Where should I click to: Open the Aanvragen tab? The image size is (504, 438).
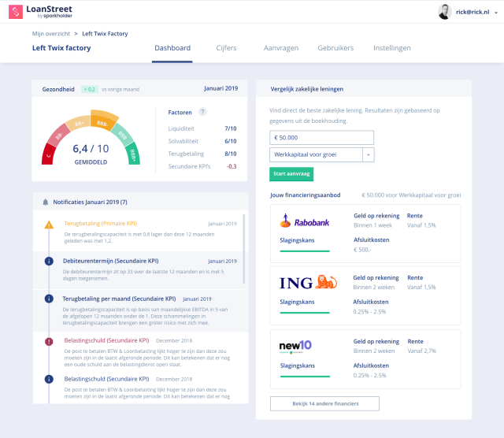tap(281, 48)
